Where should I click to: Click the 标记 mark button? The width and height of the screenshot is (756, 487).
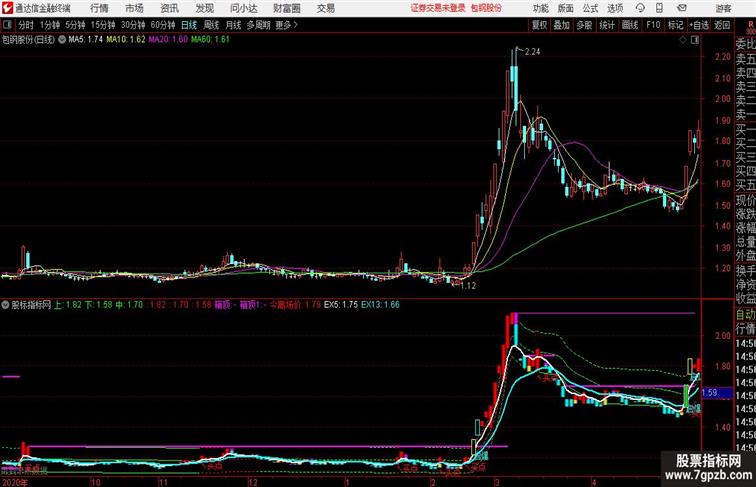(675, 25)
